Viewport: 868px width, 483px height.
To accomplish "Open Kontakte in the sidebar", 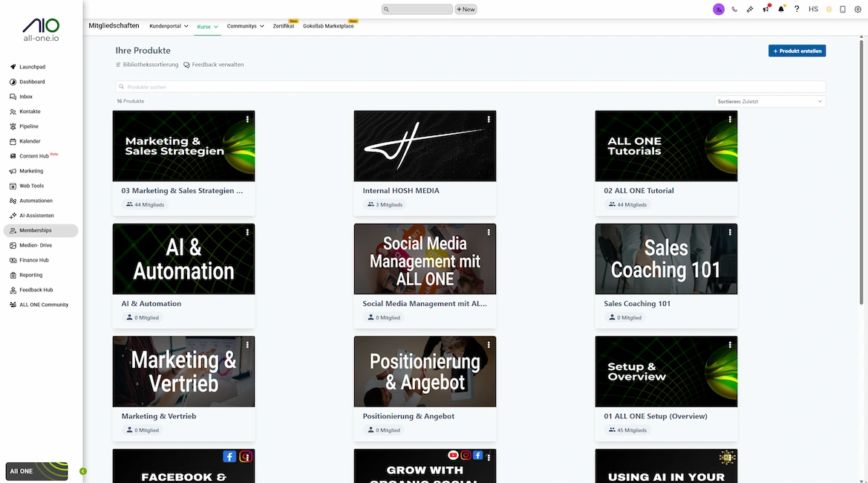I will pyautogui.click(x=30, y=112).
